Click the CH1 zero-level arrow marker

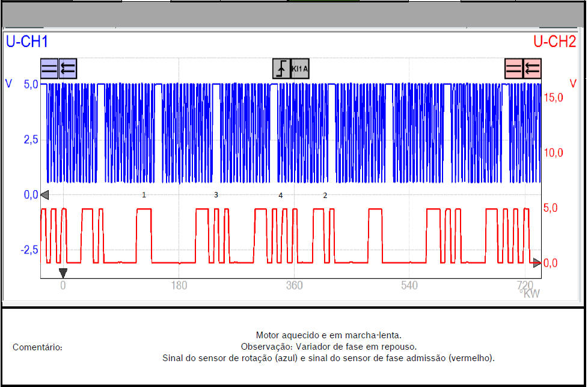tap(44, 194)
